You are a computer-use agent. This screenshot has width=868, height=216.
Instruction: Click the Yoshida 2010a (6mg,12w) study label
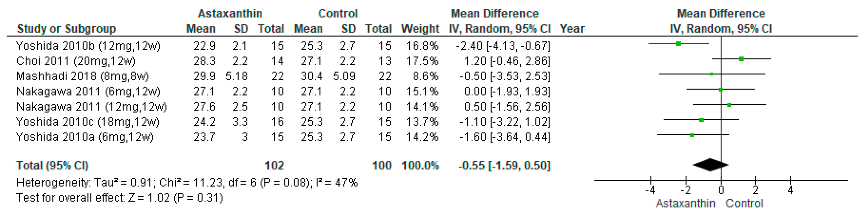(x=85, y=137)
